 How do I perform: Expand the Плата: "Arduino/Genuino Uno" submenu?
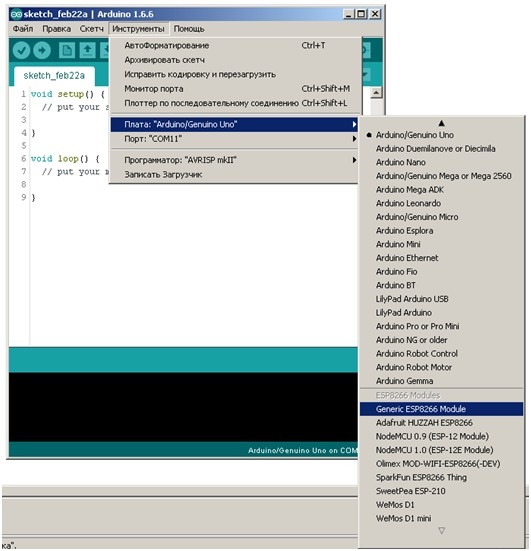(234, 124)
